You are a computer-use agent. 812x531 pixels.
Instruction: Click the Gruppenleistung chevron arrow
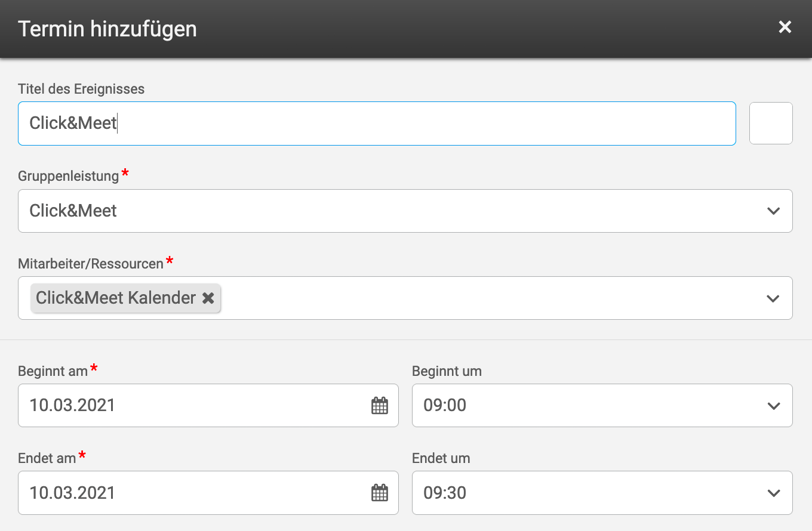point(773,211)
